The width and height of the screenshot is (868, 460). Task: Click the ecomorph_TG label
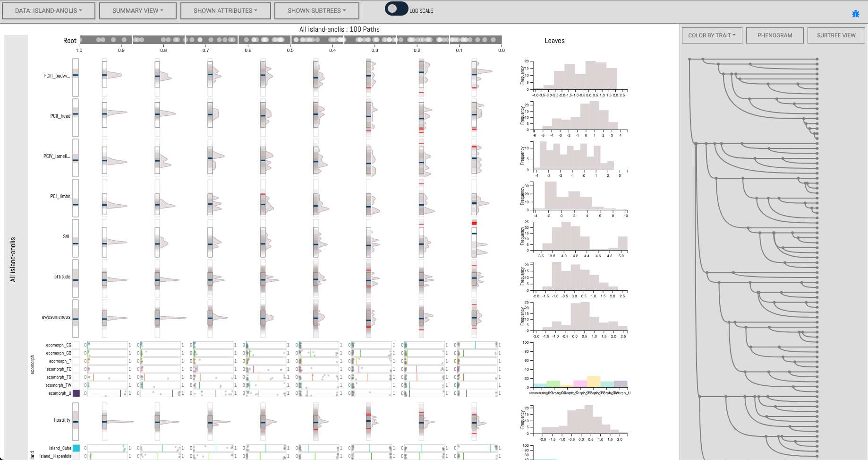coord(59,377)
